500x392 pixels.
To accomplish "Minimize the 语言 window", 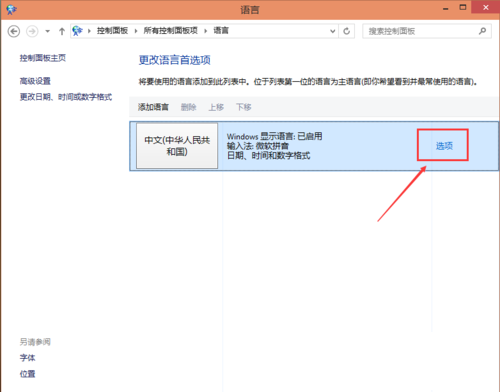I will click(x=446, y=8).
